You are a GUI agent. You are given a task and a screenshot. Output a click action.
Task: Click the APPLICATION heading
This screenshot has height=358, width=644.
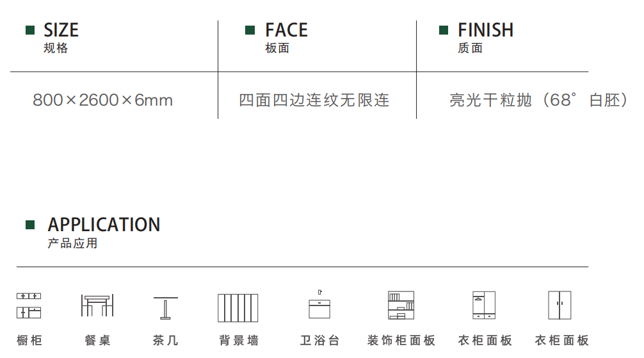tap(104, 224)
